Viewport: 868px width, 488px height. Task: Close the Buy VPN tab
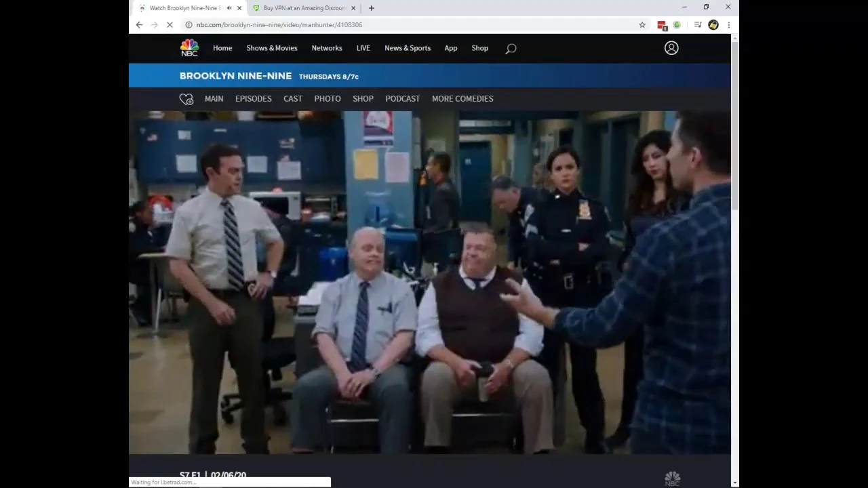(353, 8)
